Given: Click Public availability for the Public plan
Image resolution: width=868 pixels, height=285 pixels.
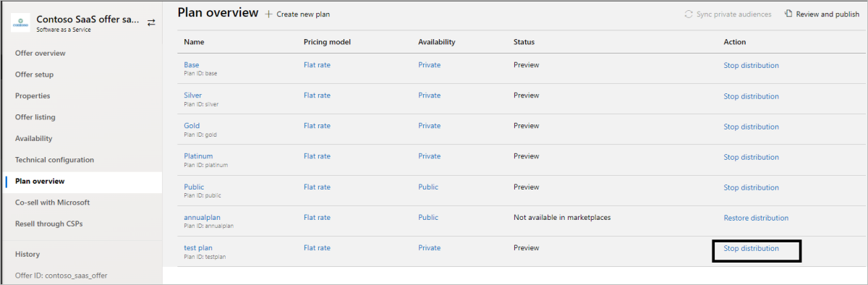Looking at the screenshot, I should [428, 187].
